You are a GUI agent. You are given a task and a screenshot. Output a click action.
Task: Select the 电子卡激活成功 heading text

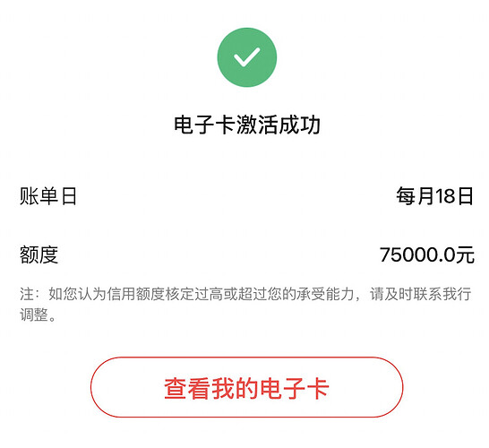247,125
